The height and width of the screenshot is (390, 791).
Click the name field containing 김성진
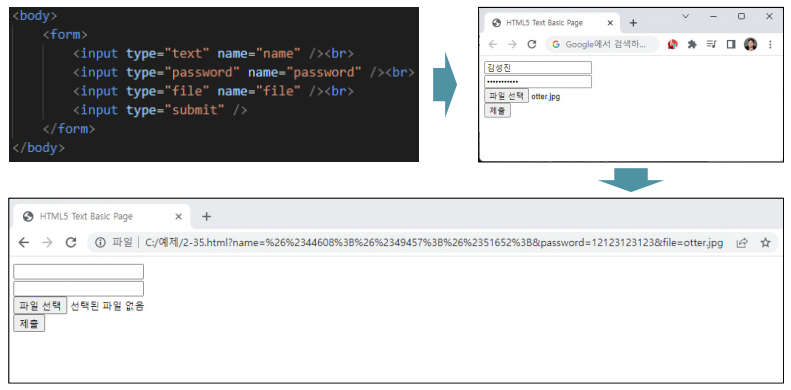[538, 68]
